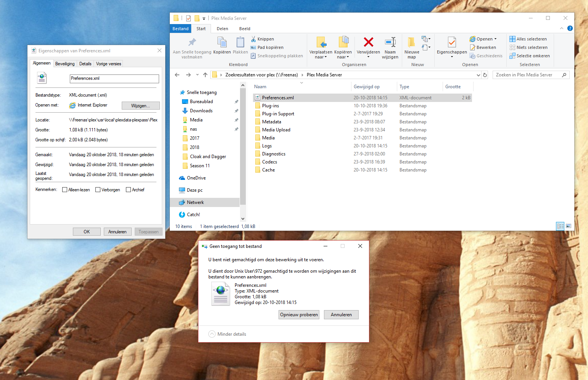Switch to large icons view layout
Screen dimensions: 588x380
coord(569,226)
